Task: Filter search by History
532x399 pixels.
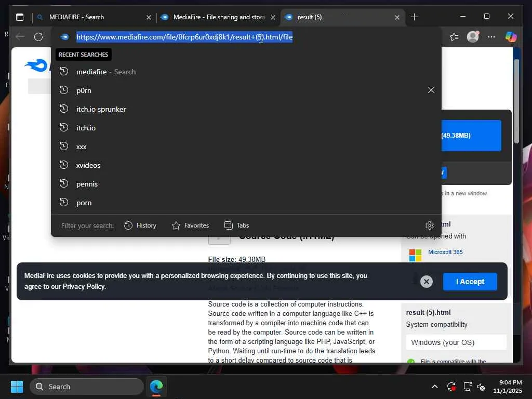Action: [140, 225]
